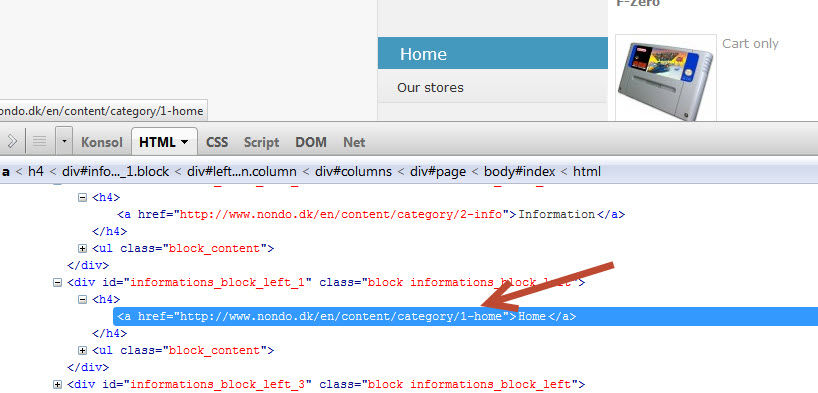The image size is (818, 393).
Task: Select div#info..._1.block in breadcrumb
Action: click(x=115, y=171)
